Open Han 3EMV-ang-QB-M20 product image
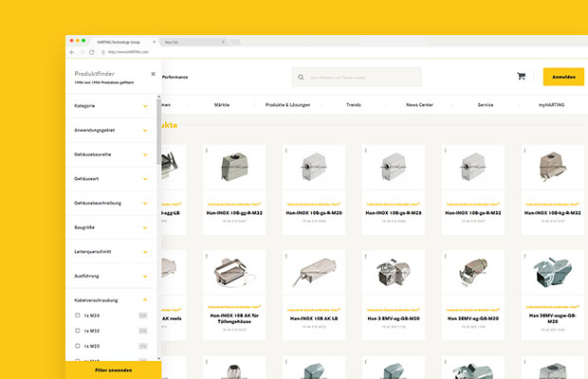588x379 pixels. click(552, 273)
